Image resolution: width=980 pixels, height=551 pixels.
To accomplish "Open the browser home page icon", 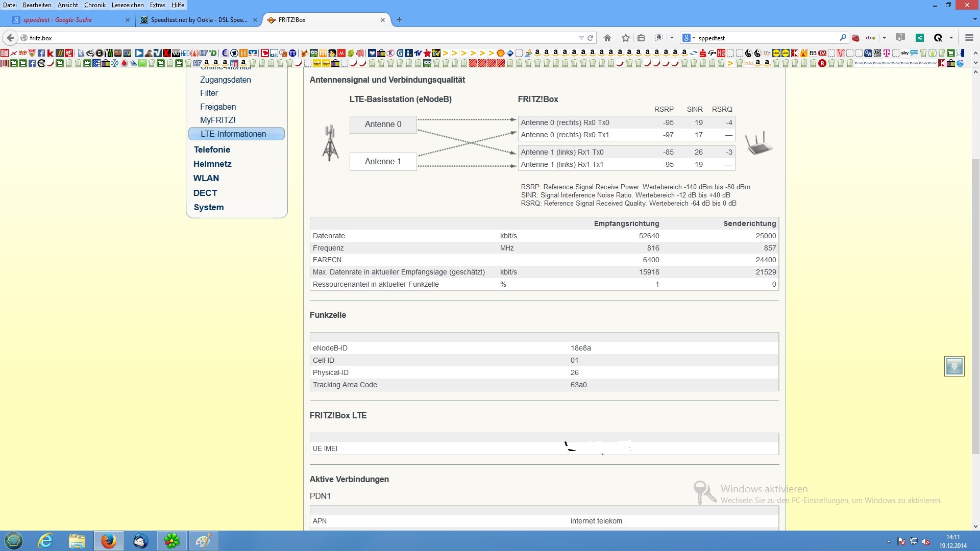I will (607, 38).
